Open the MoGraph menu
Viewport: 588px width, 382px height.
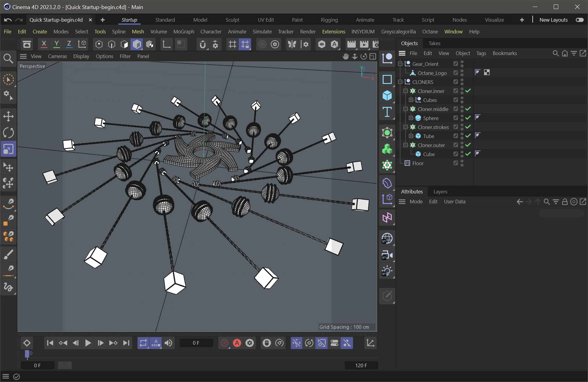[184, 32]
